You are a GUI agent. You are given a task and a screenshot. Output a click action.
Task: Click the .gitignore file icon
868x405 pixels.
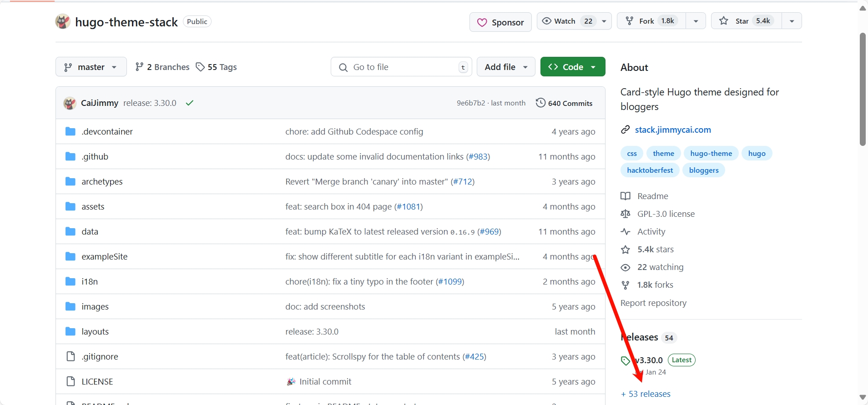tap(71, 356)
